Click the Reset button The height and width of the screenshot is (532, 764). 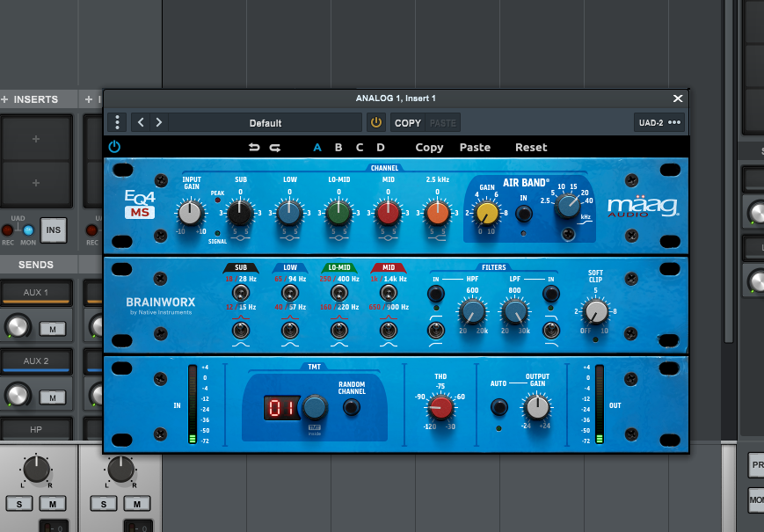pyautogui.click(x=530, y=147)
